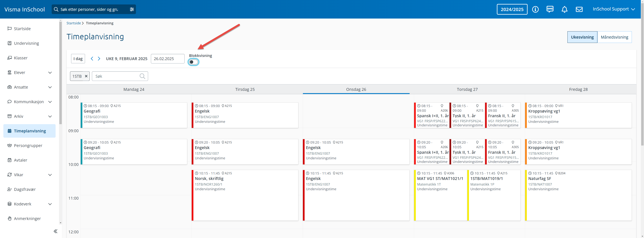Expand the Elever sidebar menu

point(50,72)
